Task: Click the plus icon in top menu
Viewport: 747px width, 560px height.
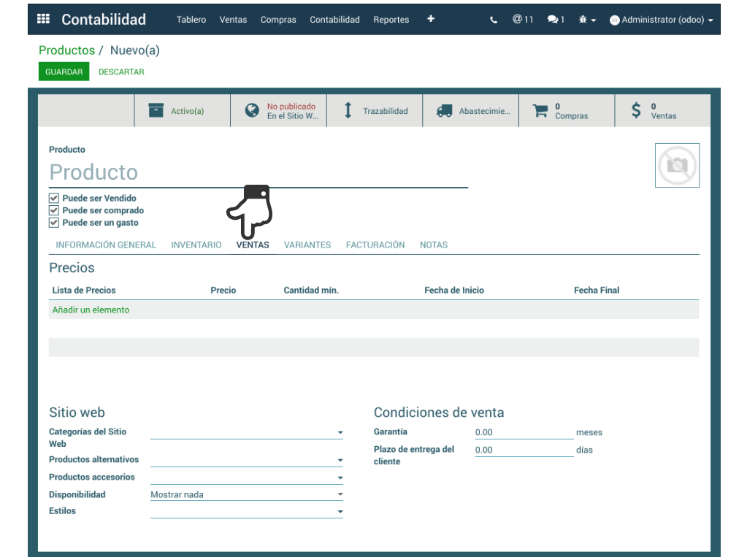Action: point(431,19)
